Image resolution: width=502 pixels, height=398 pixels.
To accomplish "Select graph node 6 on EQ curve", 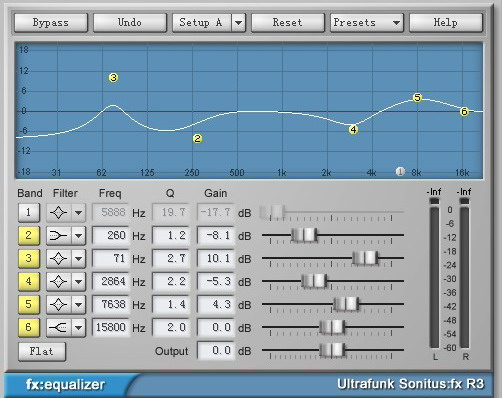I will coord(464,111).
